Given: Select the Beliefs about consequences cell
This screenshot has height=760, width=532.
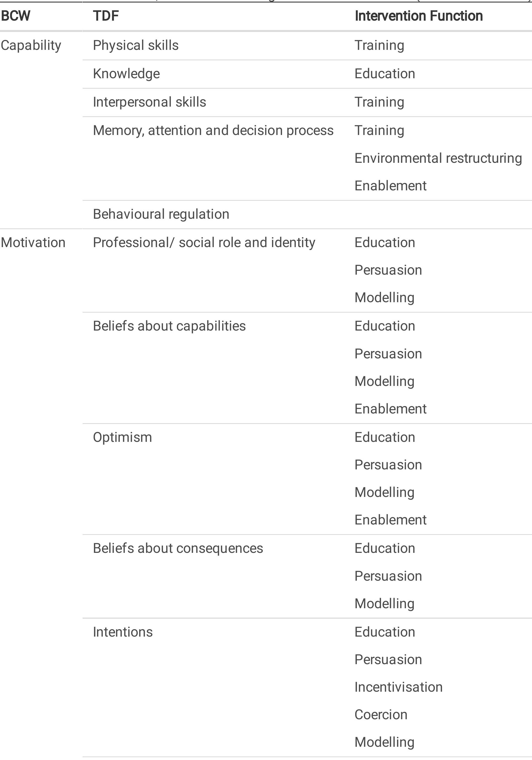Looking at the screenshot, I should point(178,548).
